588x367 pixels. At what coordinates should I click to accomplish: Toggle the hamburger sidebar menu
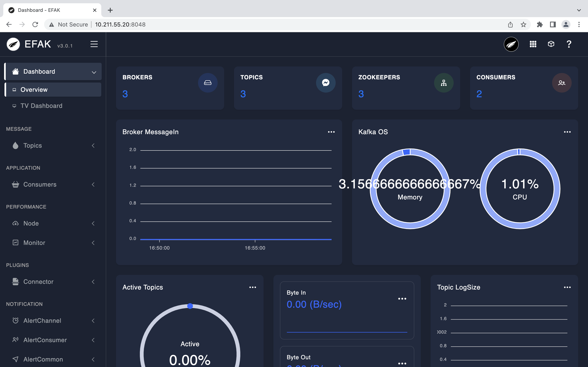click(x=94, y=44)
